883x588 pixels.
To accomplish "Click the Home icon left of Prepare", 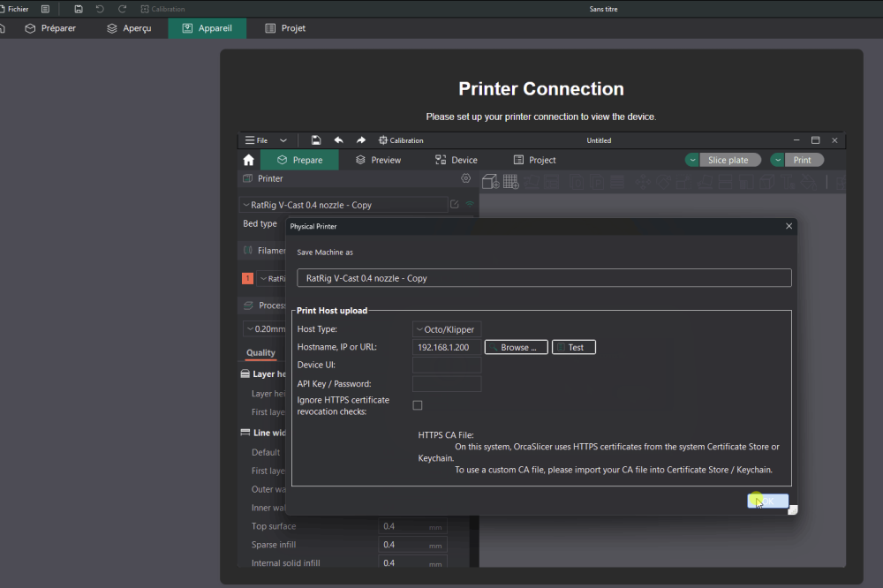I will 248,160.
